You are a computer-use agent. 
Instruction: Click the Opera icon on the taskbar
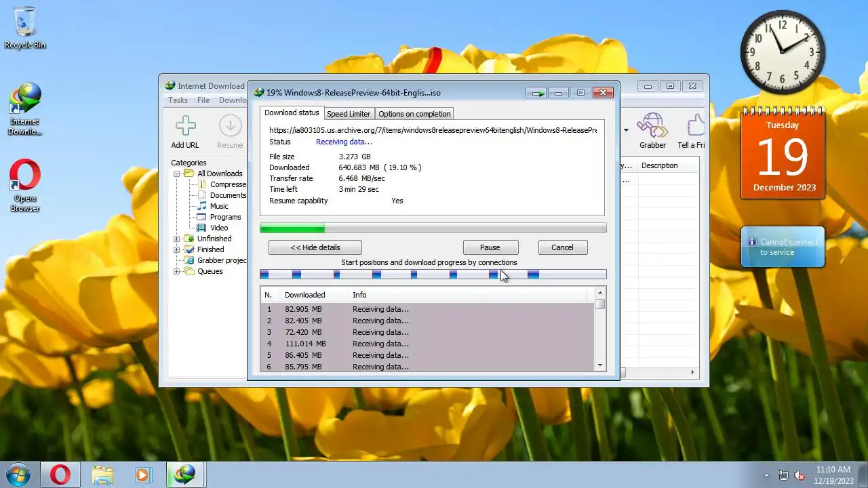(60, 474)
